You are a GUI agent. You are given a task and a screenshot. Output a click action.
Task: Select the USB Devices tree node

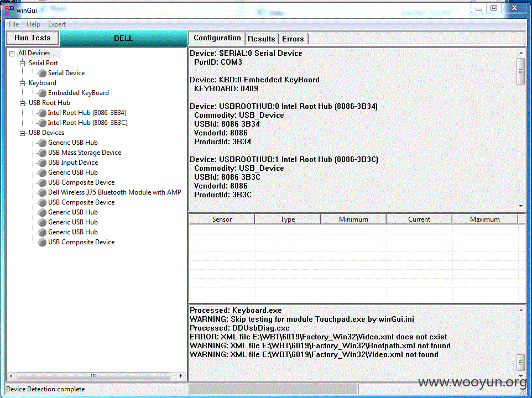click(x=46, y=133)
